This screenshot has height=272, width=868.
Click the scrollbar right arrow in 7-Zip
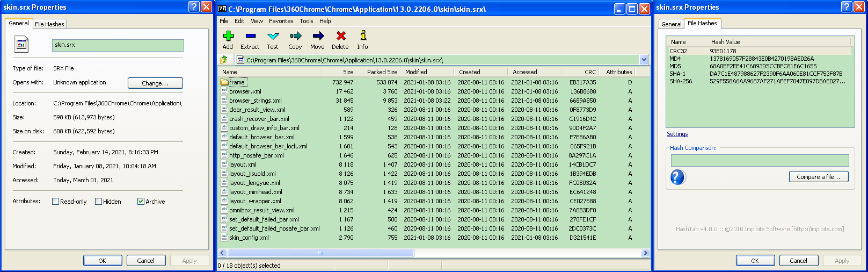pos(645,253)
